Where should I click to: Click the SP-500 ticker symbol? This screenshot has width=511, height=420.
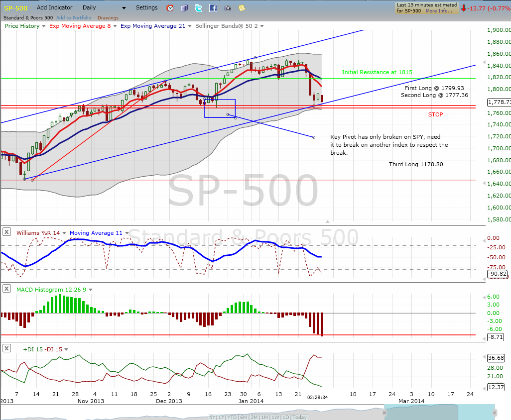(15, 8)
